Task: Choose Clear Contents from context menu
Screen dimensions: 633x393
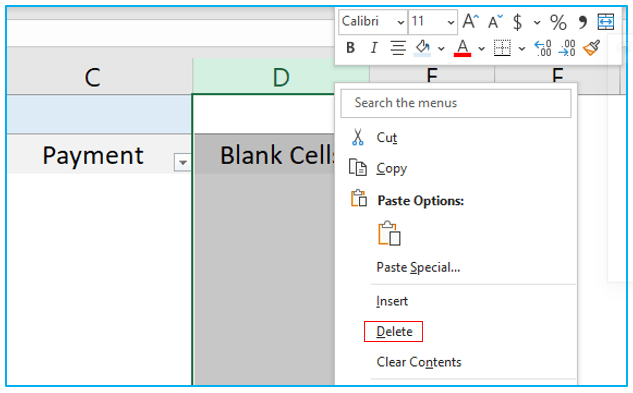Action: pyautogui.click(x=419, y=362)
